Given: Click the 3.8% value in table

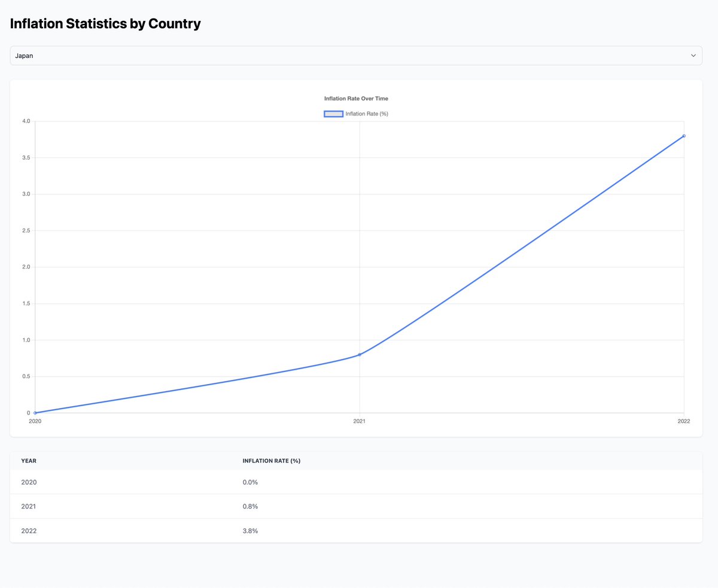Looking at the screenshot, I should 250,531.
